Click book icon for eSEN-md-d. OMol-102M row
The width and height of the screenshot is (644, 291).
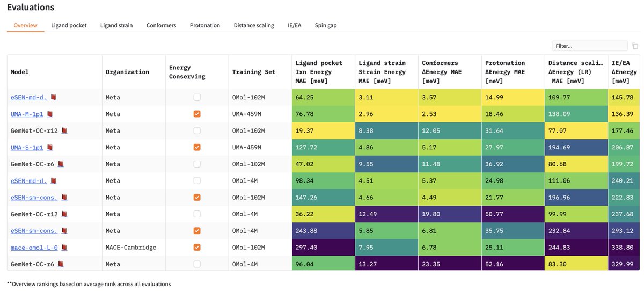[x=52, y=98]
